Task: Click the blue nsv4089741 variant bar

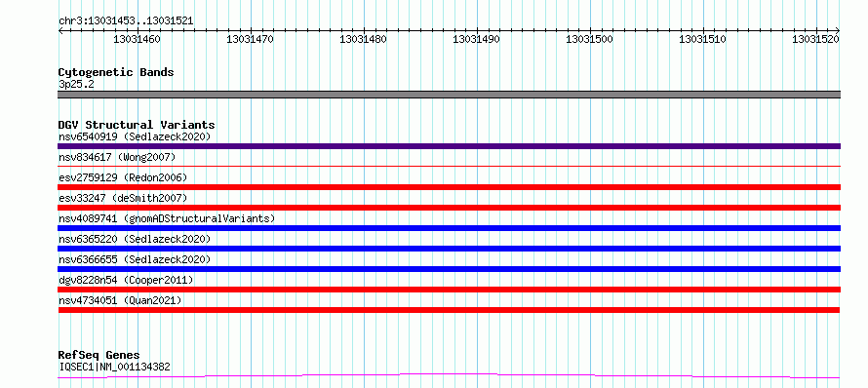Action: point(449,228)
